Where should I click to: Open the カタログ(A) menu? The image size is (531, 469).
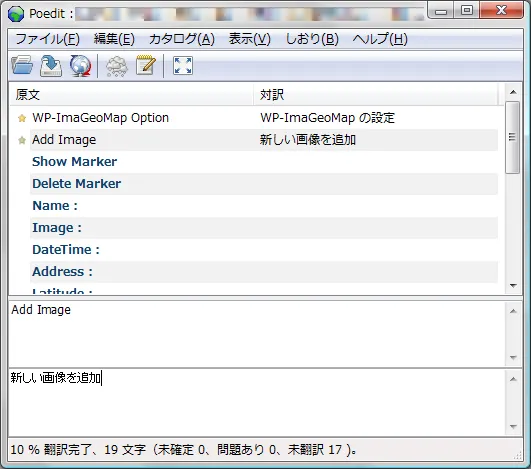pyautogui.click(x=182, y=39)
